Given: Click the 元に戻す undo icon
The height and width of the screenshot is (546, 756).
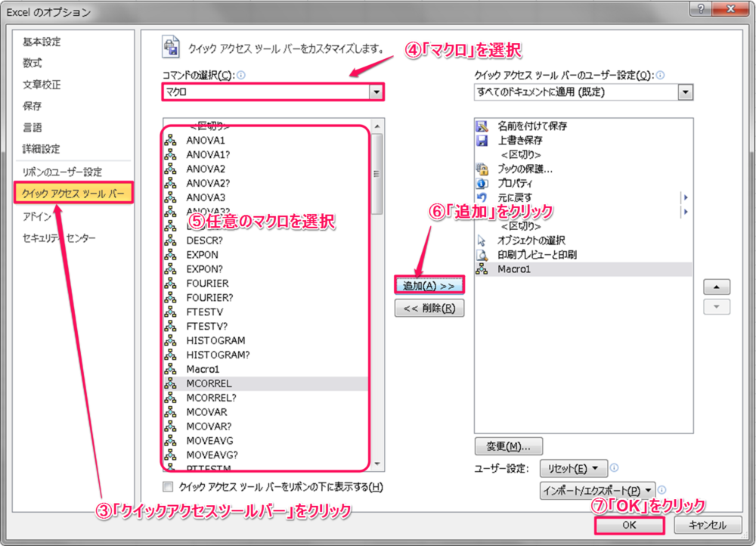Looking at the screenshot, I should [x=482, y=197].
